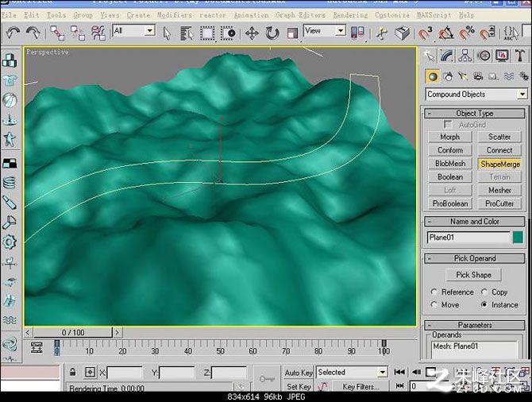Select the Cameras category icon
Screen dimensions: 532x402
coord(478,76)
